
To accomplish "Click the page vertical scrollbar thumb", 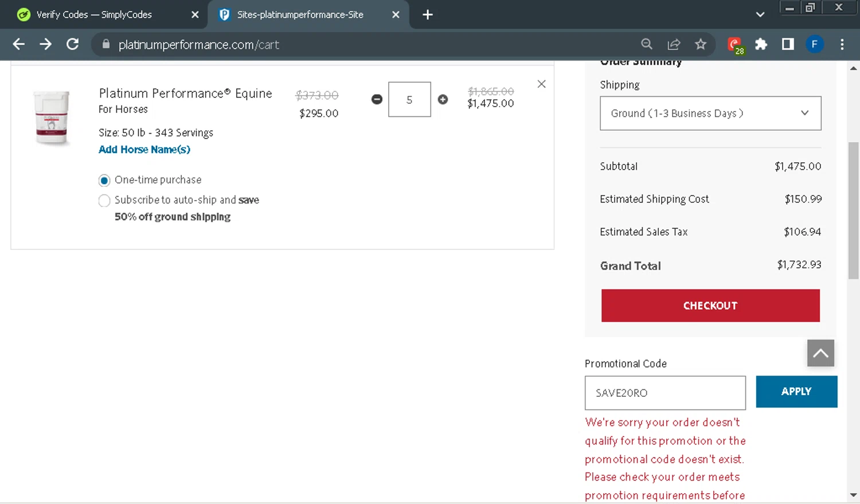I will click(x=853, y=210).
